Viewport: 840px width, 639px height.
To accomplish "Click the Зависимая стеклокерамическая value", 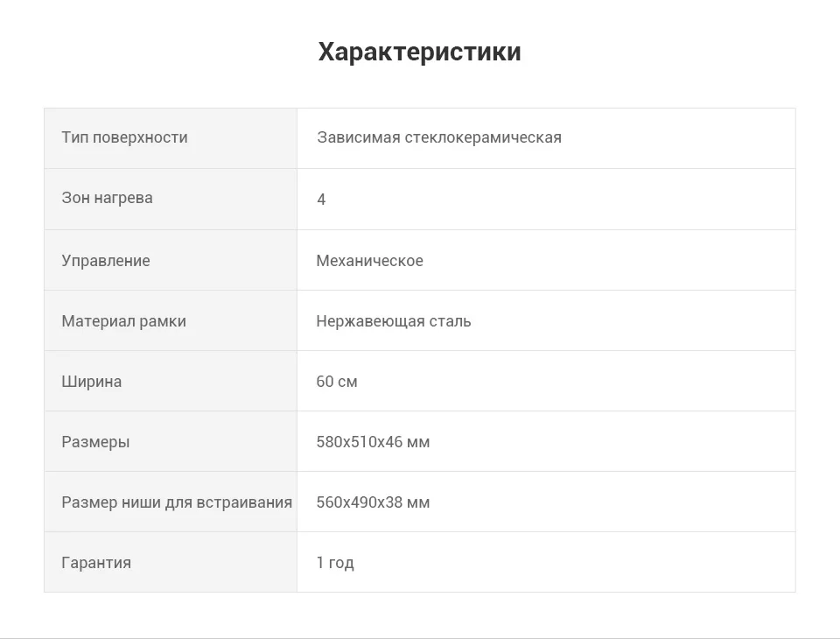I will point(438,137).
